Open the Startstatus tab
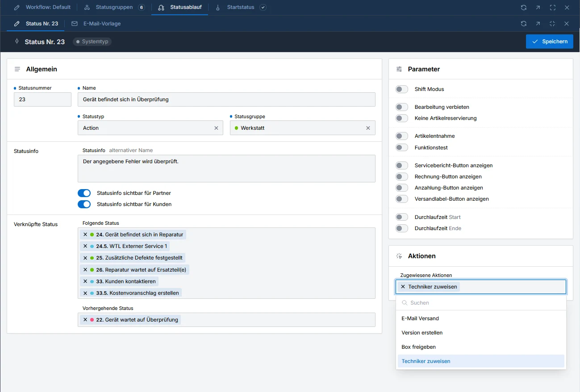The image size is (580, 392). [240, 8]
